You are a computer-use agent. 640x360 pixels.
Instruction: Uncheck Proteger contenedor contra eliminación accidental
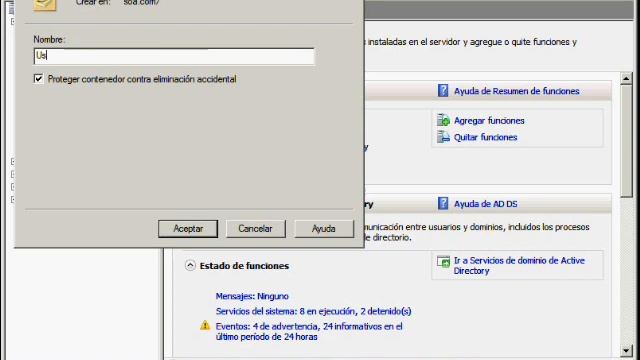click(x=38, y=79)
